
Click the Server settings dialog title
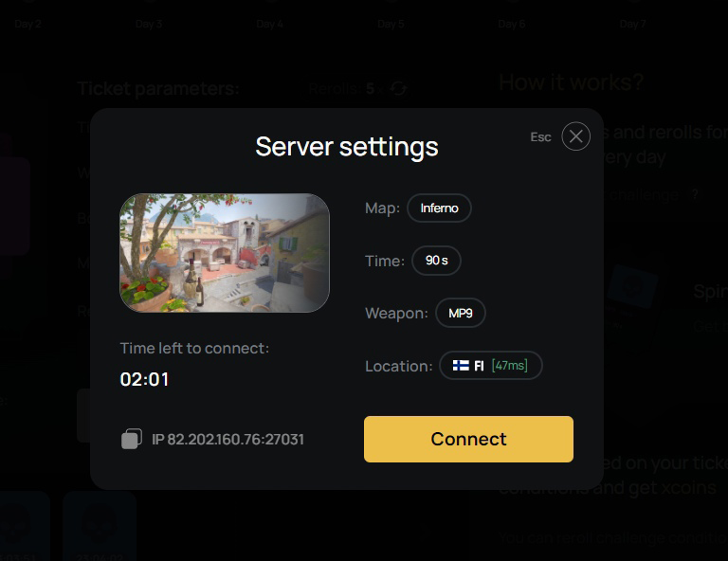pos(347,147)
